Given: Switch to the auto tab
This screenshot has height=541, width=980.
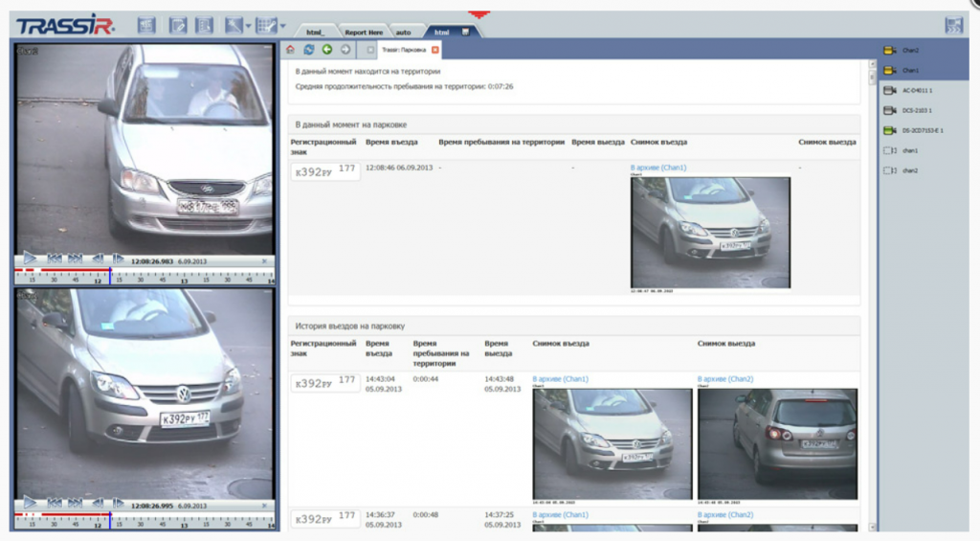Looking at the screenshot, I should (404, 32).
